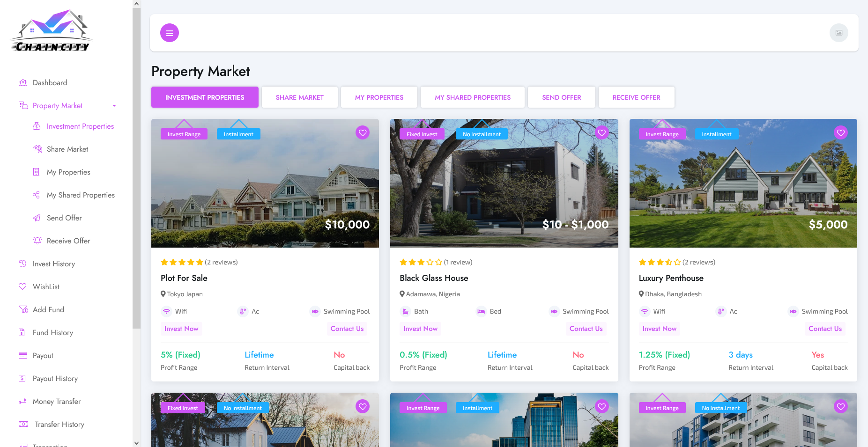Click the Fund History document icon
The height and width of the screenshot is (447, 868).
[x=22, y=333]
